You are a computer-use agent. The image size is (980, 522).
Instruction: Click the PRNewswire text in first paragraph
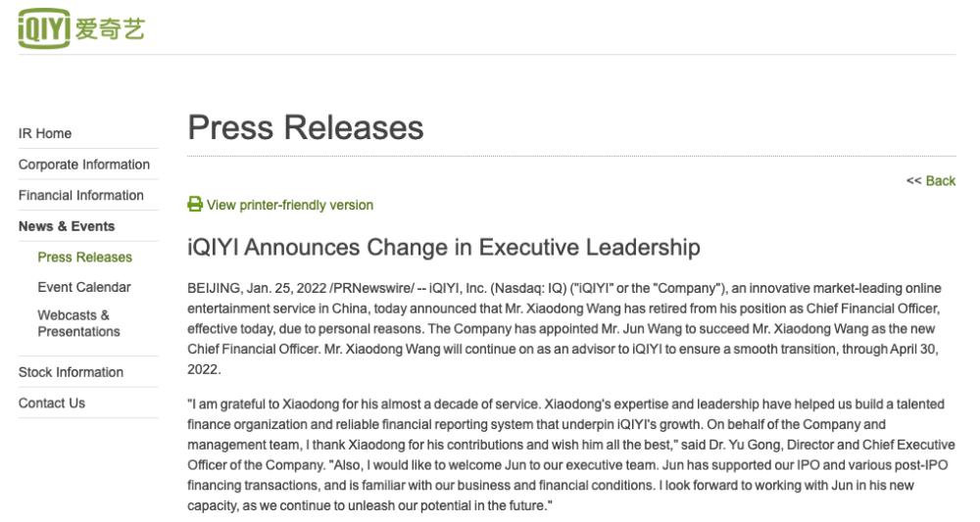click(371, 289)
